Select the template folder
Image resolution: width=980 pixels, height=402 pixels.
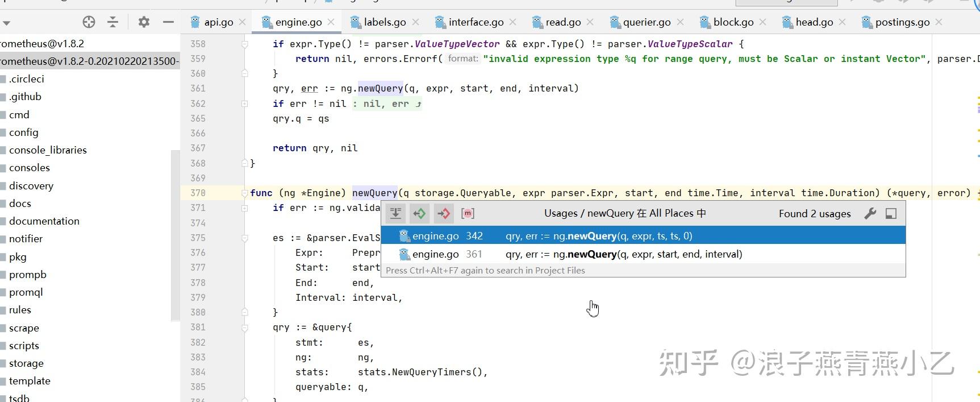tap(30, 381)
